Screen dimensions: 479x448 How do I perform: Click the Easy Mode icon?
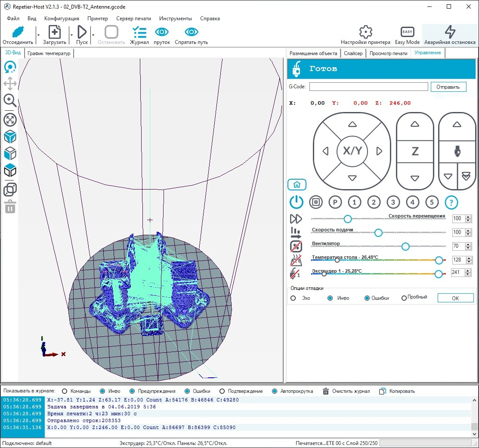click(407, 32)
